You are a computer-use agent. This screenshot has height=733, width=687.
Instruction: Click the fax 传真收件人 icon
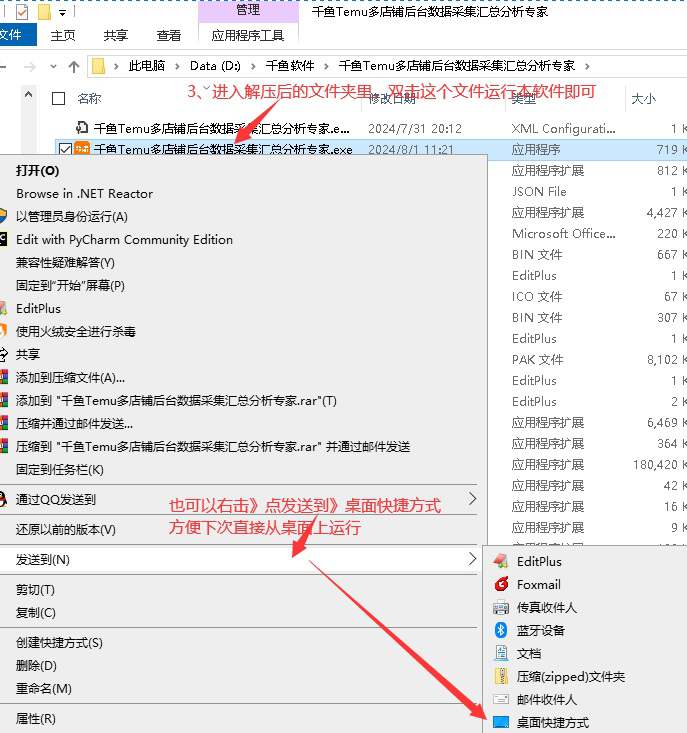[x=501, y=607]
